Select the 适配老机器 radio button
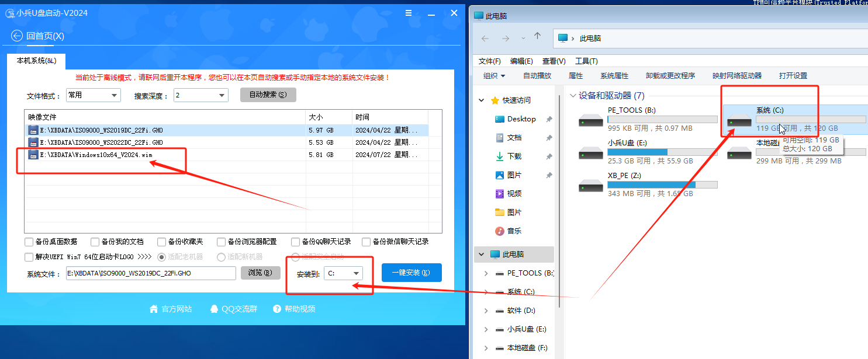Viewport: 868px width, 359px height. click(x=161, y=257)
